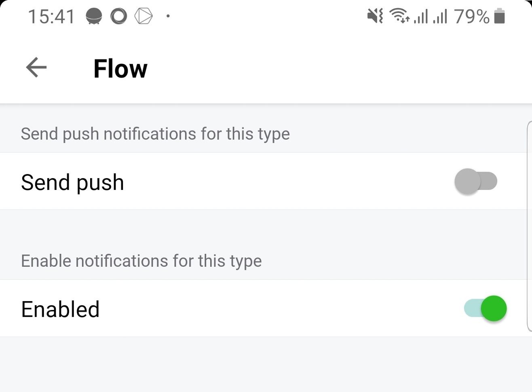Tap the 15:41 clock in the status bar
Screen dimensions: 532x392
tap(51, 17)
